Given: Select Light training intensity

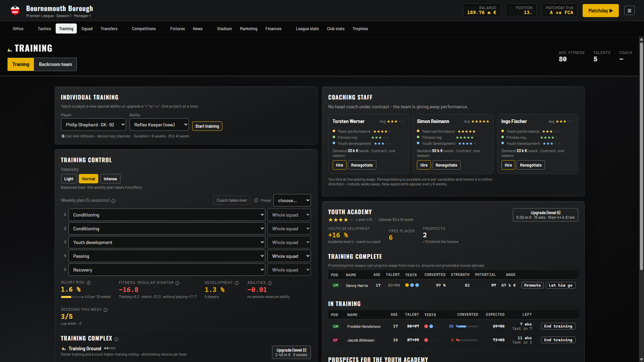Looking at the screenshot, I should [69, 179].
